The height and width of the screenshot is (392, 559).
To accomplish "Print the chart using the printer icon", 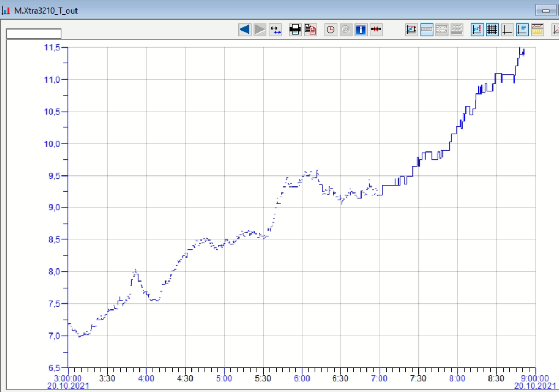I will click(295, 30).
